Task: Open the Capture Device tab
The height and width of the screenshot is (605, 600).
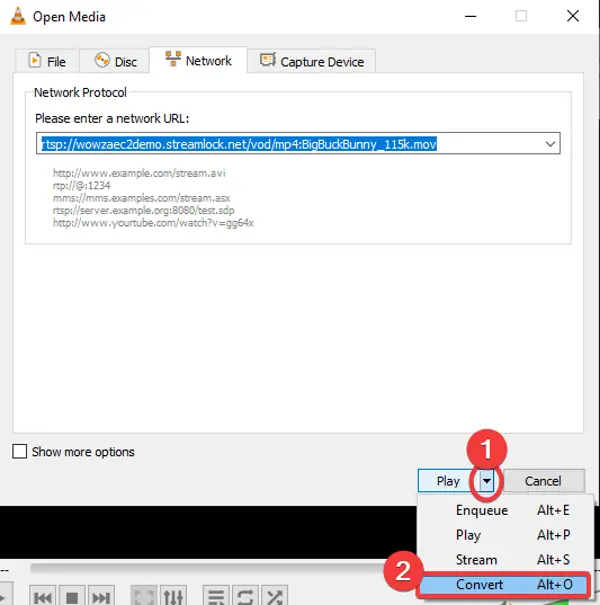Action: click(x=311, y=61)
